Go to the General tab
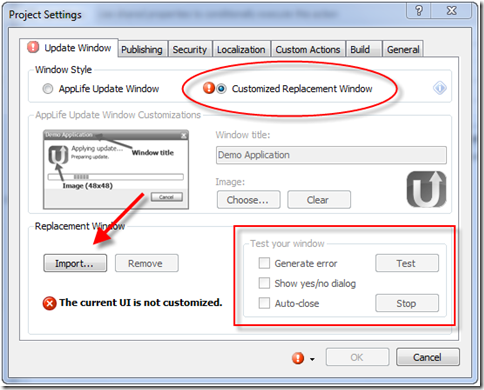 [403, 49]
